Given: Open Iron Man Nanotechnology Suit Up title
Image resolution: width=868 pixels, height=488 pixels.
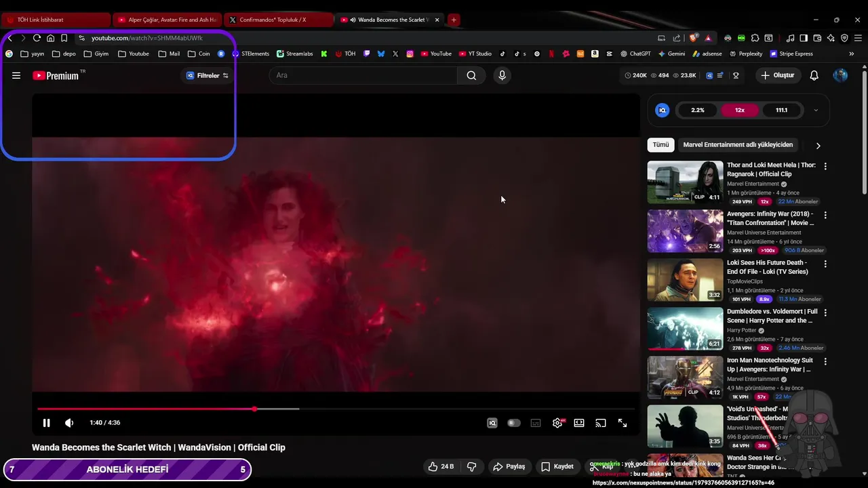Looking at the screenshot, I should tap(770, 365).
